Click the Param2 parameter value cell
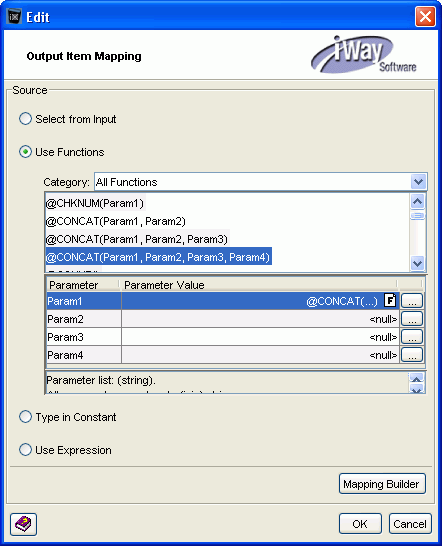 coord(260,319)
